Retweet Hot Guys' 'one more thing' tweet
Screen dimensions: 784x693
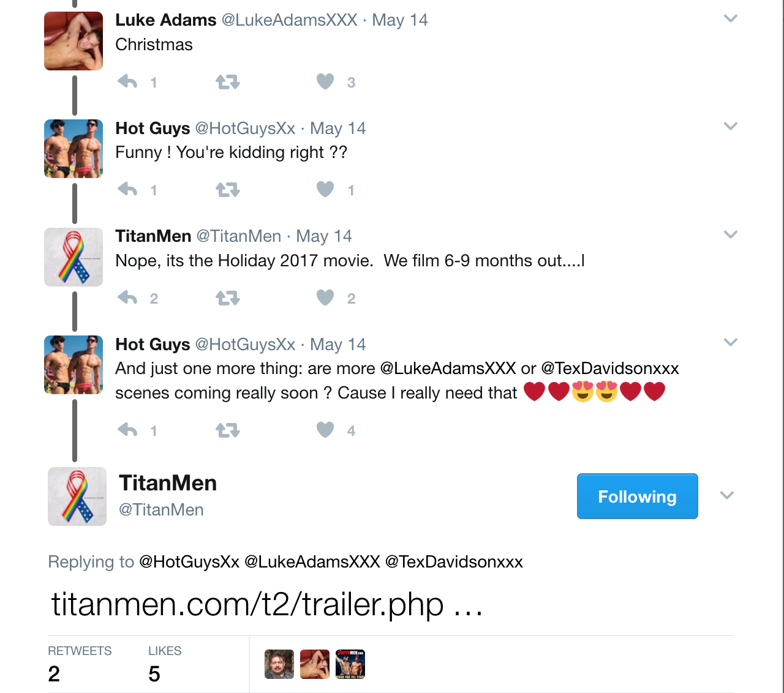(x=227, y=430)
